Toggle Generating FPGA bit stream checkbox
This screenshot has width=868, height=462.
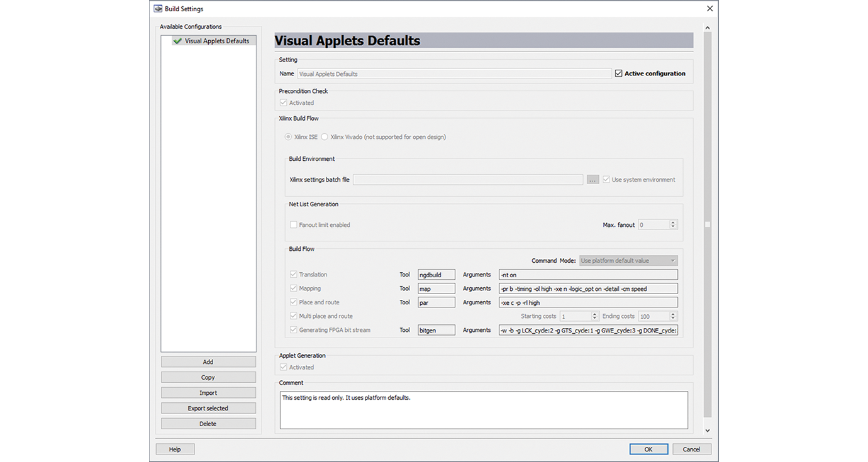[293, 330]
